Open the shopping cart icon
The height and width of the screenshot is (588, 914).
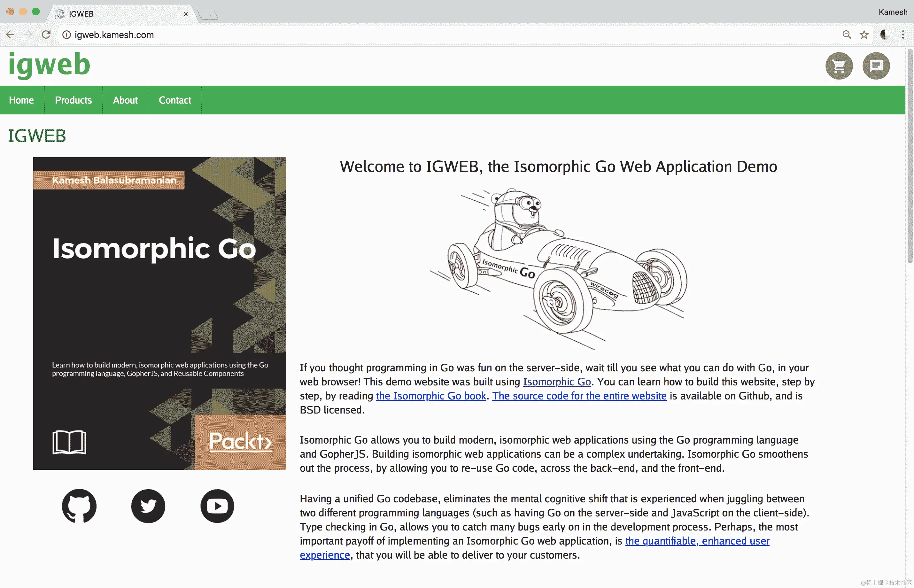[x=839, y=66]
